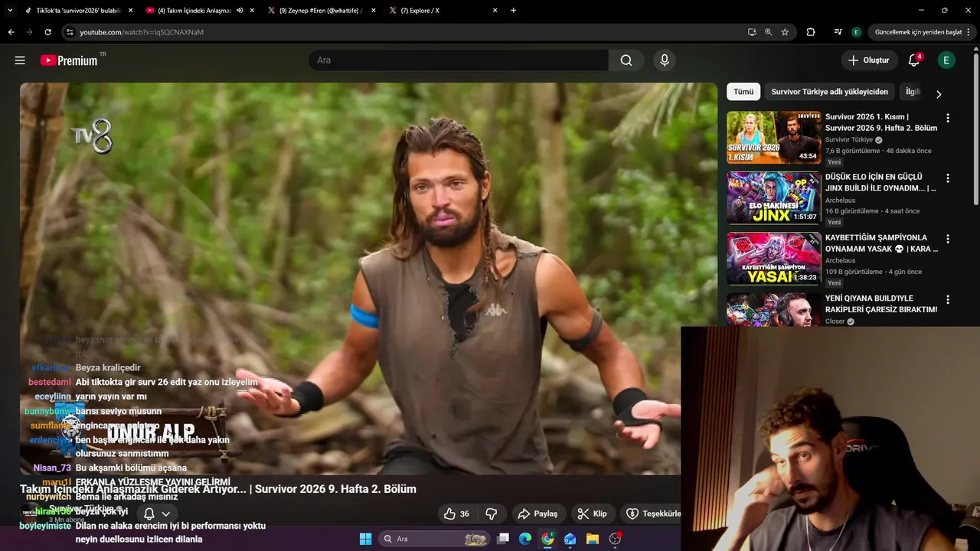
Task: Open options for DÜŞÜK ELO JINX video
Action: (x=948, y=178)
